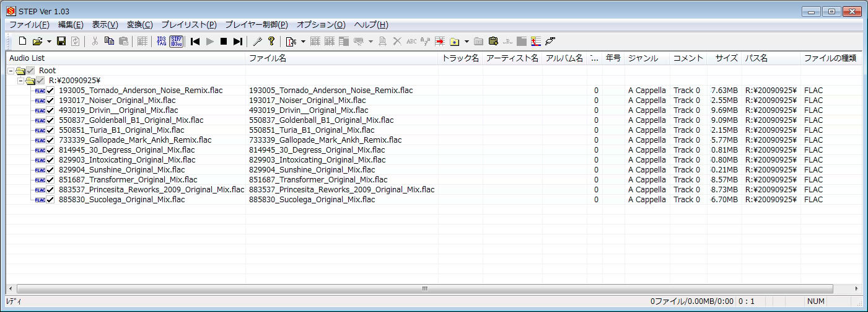
Task: Open dropdown arrow beside Open folder icon
Action: point(49,42)
